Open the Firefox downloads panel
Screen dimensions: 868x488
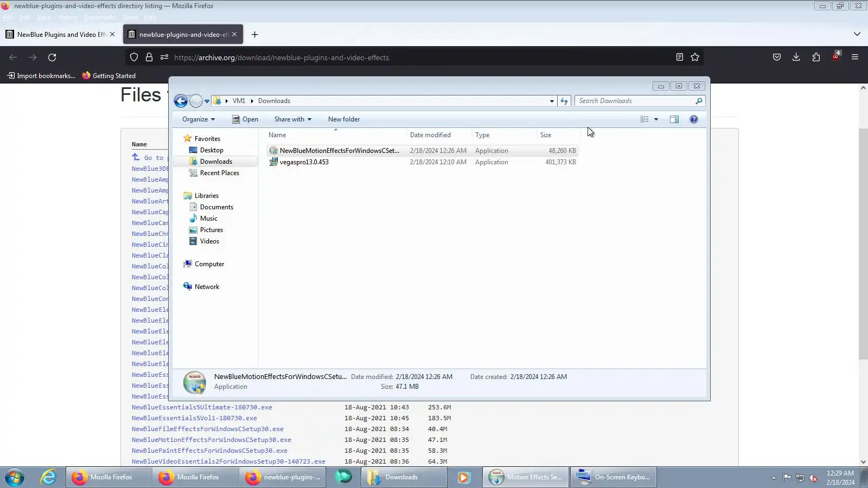click(796, 57)
